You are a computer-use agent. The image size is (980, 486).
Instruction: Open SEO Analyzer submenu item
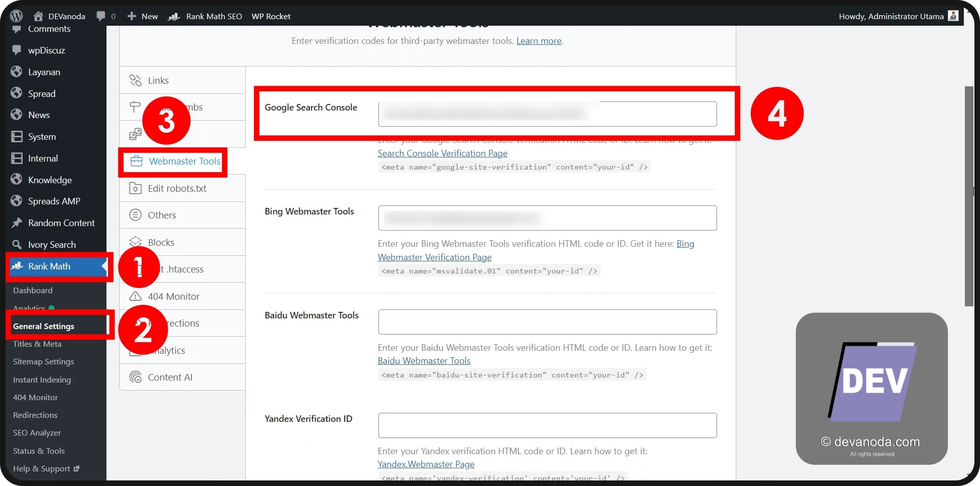[x=37, y=433]
